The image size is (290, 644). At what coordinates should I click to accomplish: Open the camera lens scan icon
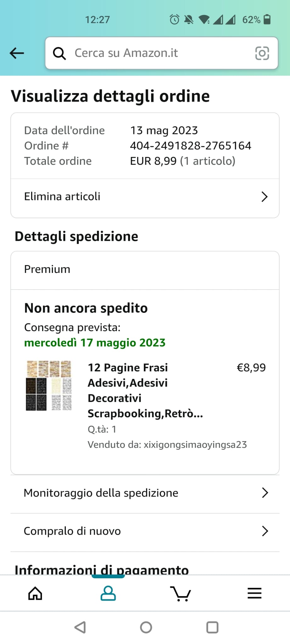tap(262, 53)
